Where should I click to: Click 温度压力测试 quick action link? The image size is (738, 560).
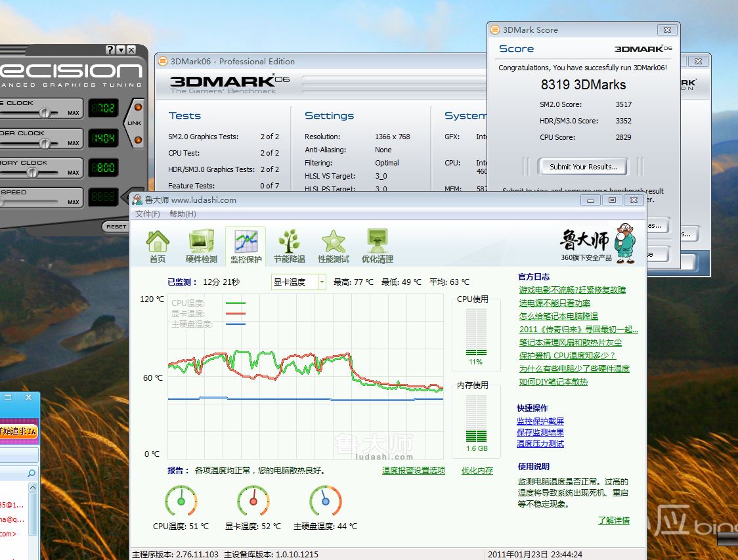coord(540,444)
